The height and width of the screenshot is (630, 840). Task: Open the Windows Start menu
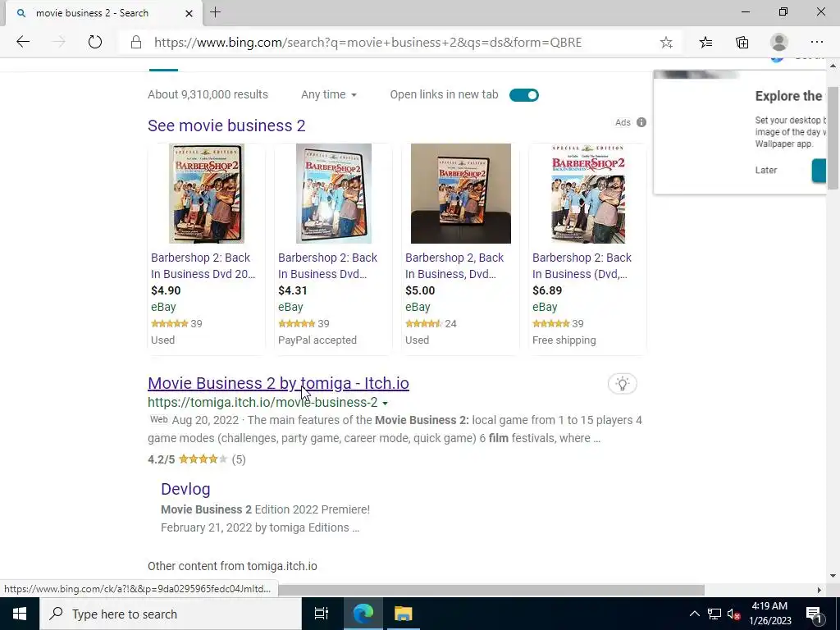click(x=20, y=614)
